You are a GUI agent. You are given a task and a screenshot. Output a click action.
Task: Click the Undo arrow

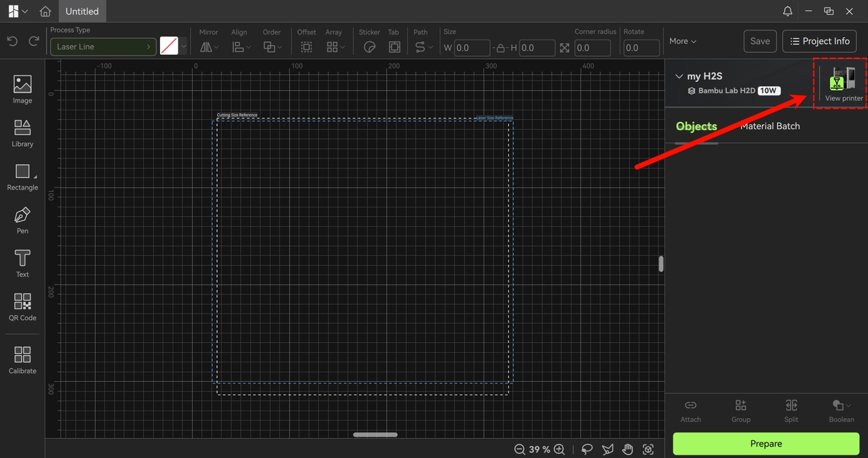(12, 41)
